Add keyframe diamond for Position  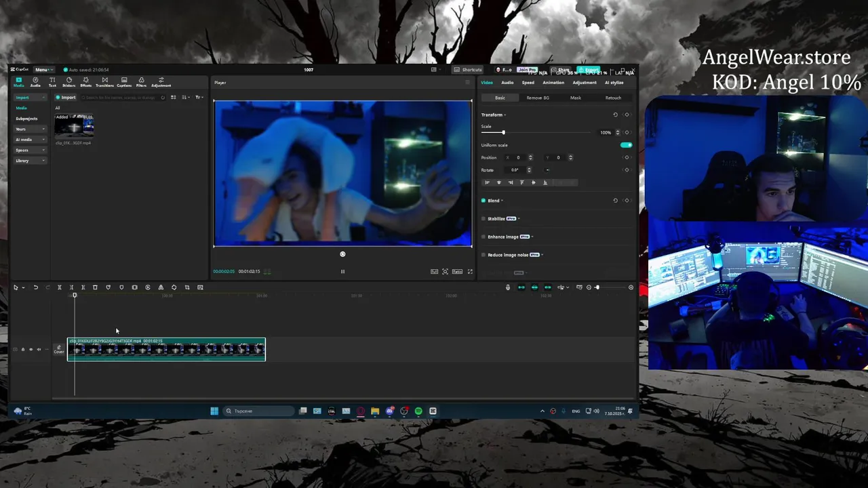coord(627,157)
